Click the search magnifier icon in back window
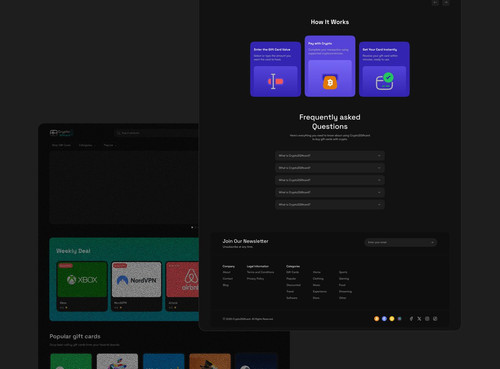This screenshot has height=369, width=500. pyautogui.click(x=118, y=133)
